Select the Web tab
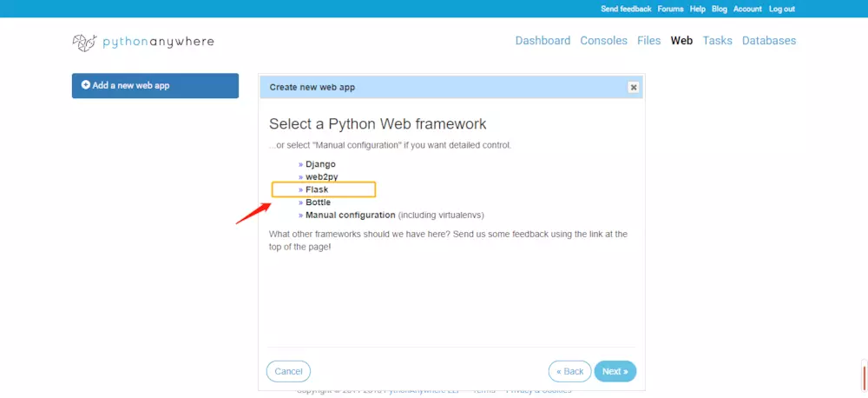Viewport: 868px width, 398px height. (x=681, y=41)
